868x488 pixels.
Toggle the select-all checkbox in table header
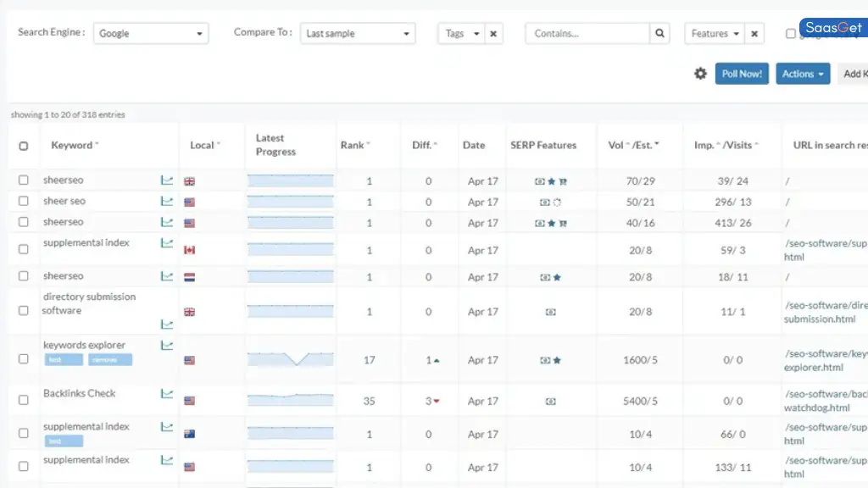click(x=24, y=146)
